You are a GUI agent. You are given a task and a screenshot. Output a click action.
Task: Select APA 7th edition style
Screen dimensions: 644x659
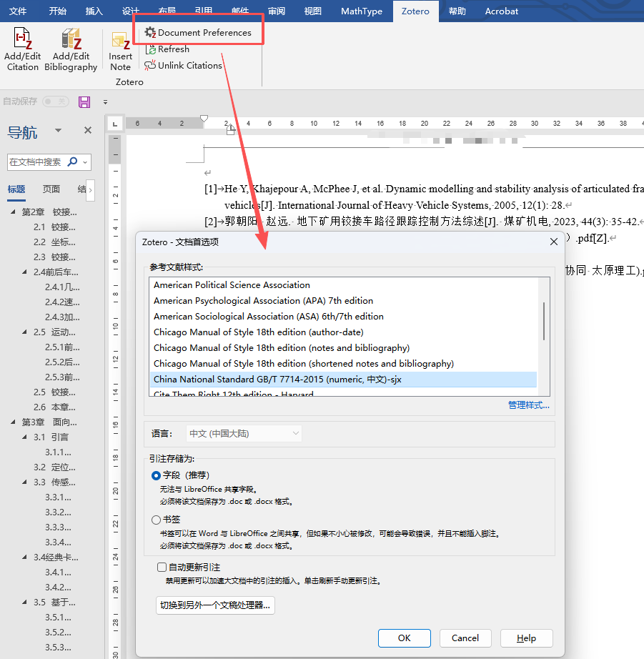tap(343, 300)
